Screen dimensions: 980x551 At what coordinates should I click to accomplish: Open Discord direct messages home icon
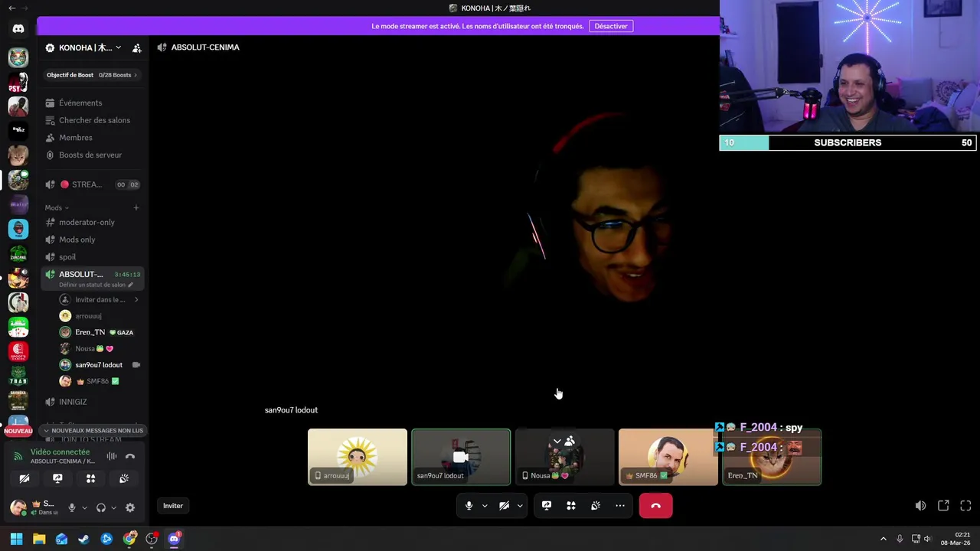click(18, 29)
